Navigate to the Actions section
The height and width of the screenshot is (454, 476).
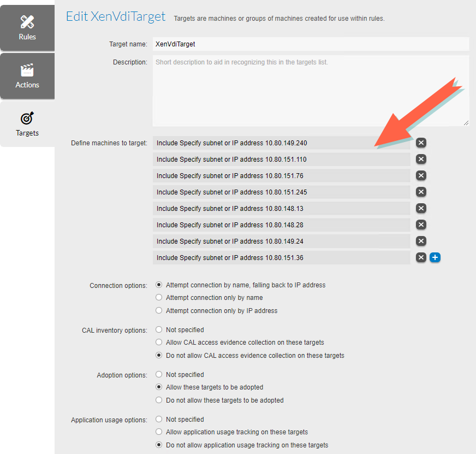[27, 75]
